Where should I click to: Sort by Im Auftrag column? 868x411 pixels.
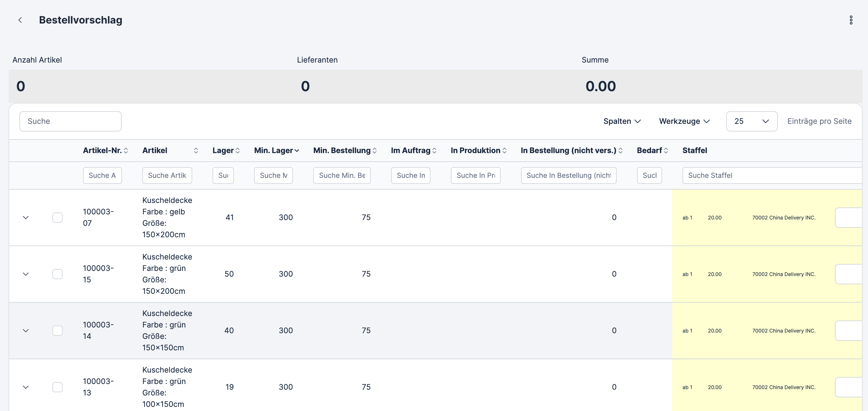(x=434, y=151)
